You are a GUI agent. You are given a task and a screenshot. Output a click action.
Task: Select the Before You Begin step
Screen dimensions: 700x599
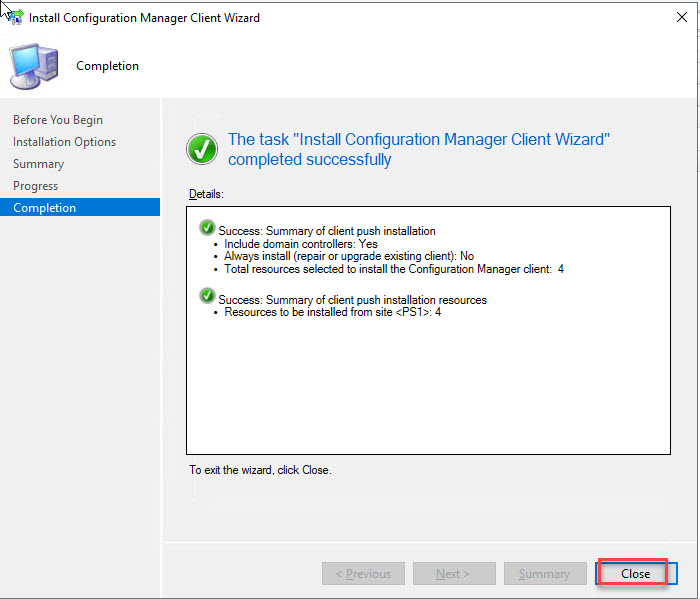(58, 120)
